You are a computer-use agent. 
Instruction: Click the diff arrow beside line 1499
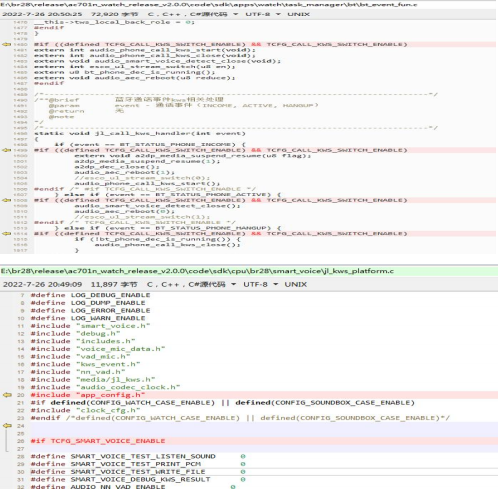(x=6, y=150)
